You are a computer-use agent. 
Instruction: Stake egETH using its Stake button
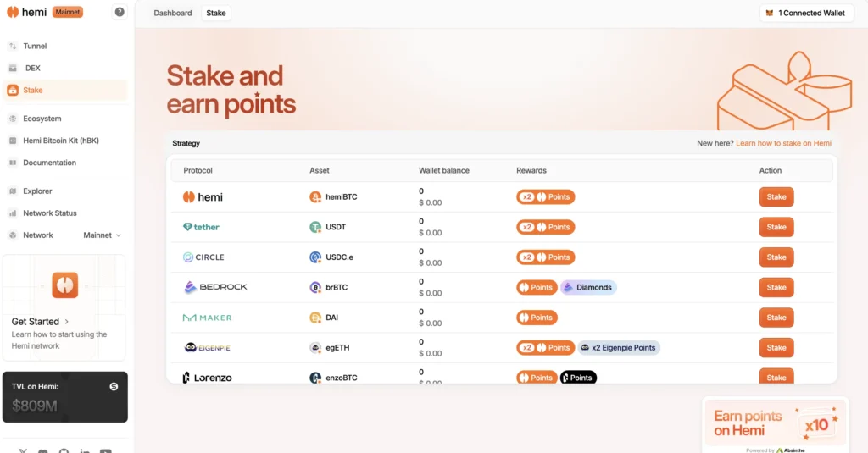pos(776,347)
